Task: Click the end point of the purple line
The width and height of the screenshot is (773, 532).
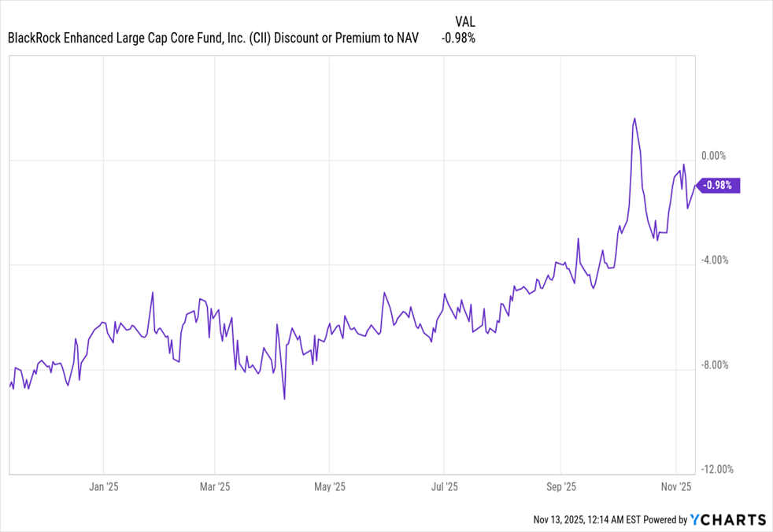Action: coord(695,186)
